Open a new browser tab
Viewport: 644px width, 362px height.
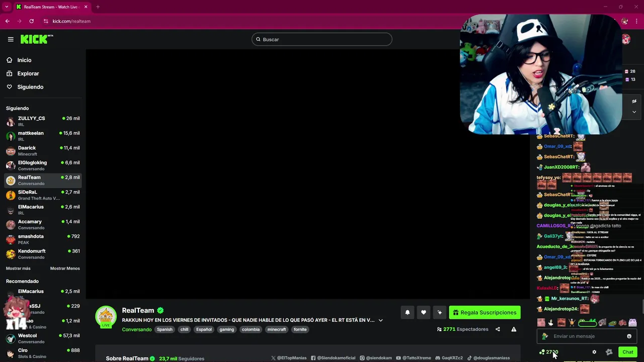click(98, 7)
